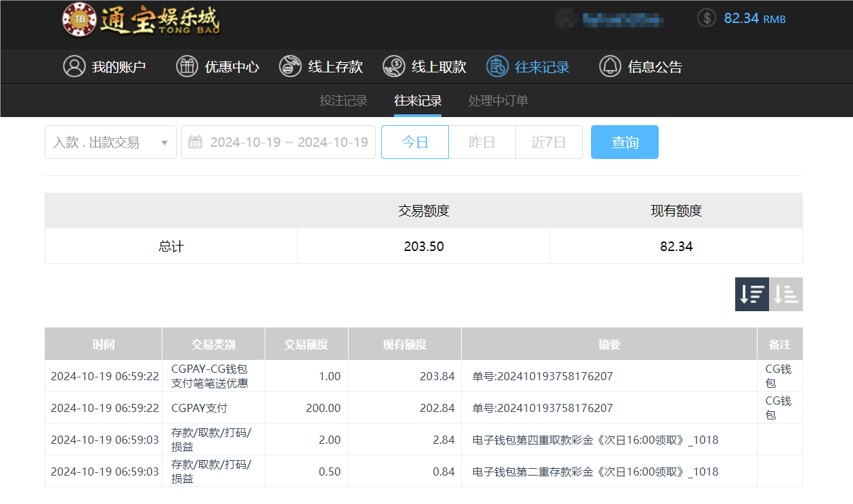Open 我的账户 via the person icon

coord(74,66)
